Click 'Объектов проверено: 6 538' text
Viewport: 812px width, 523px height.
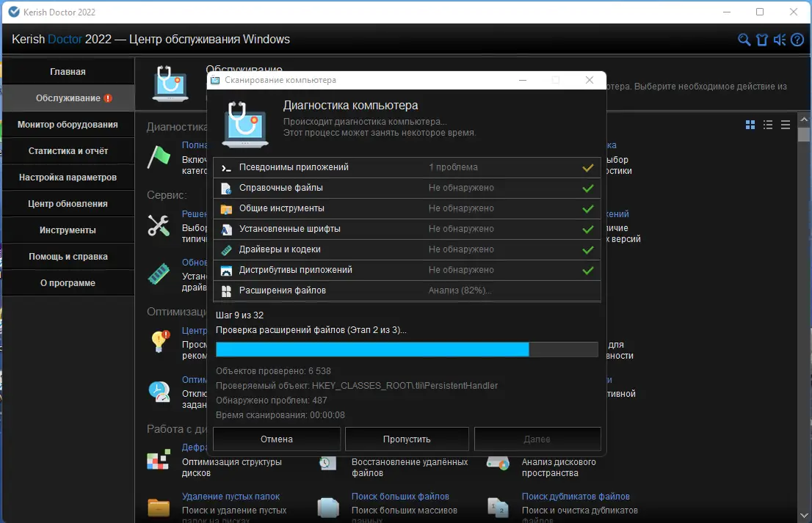(x=273, y=371)
